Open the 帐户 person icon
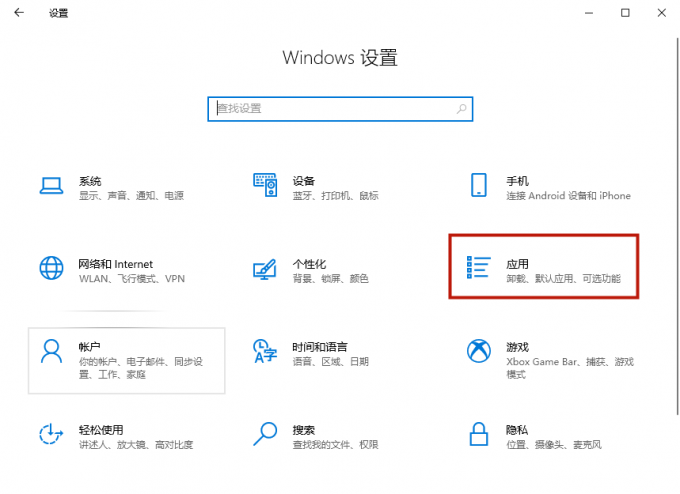 [52, 351]
